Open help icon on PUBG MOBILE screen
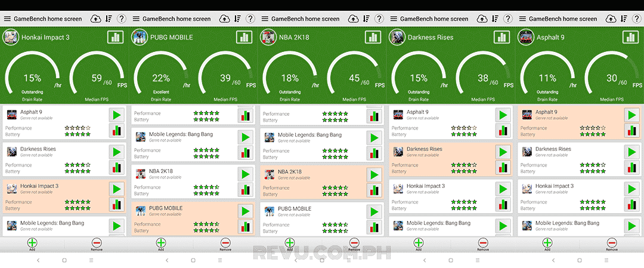 [250, 19]
